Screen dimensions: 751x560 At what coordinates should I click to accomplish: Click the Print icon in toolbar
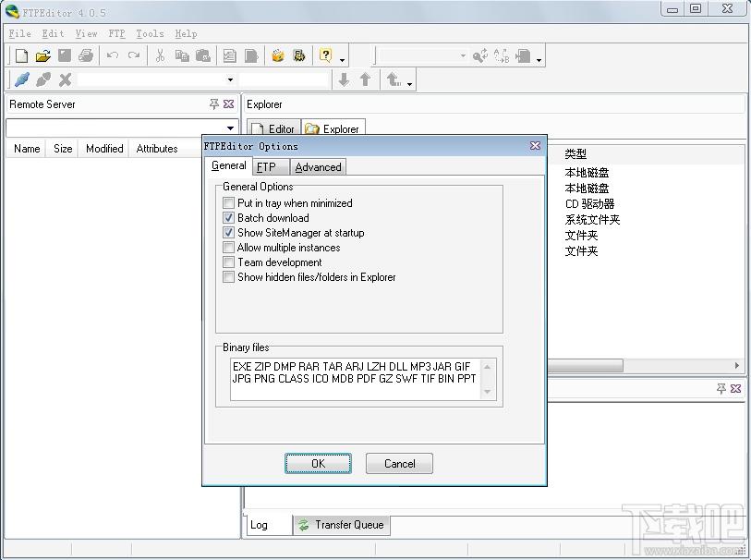coord(86,55)
